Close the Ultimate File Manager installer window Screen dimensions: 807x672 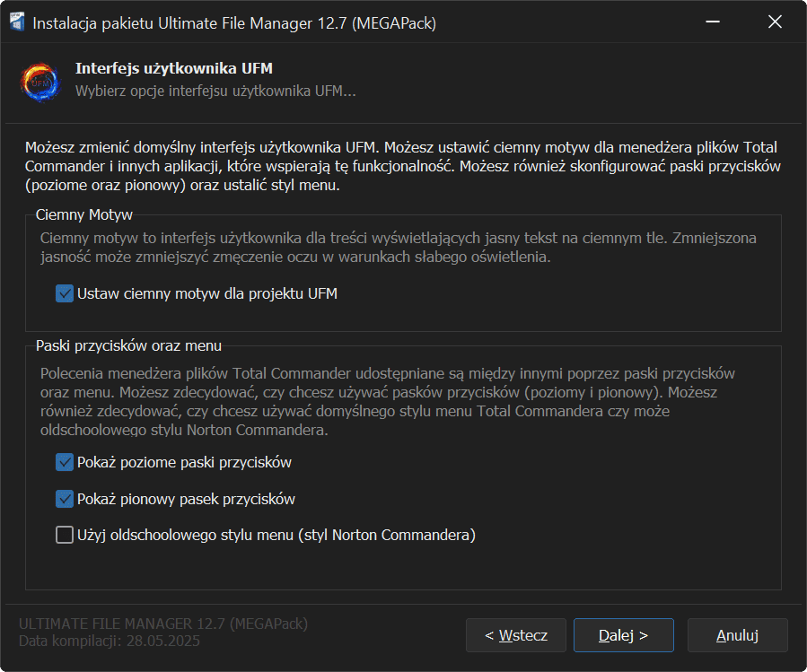pyautogui.click(x=775, y=22)
